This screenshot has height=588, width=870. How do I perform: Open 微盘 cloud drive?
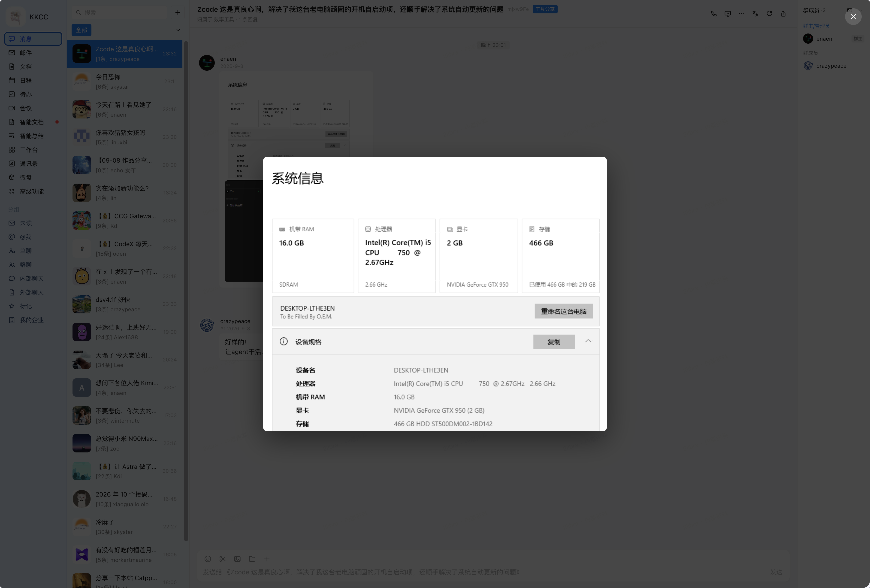point(33,177)
